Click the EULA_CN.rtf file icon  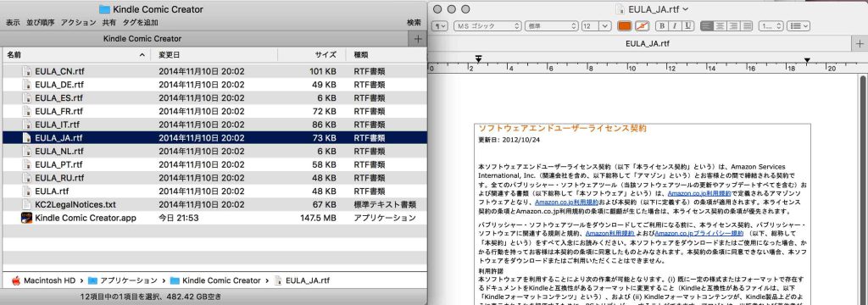pyautogui.click(x=26, y=71)
